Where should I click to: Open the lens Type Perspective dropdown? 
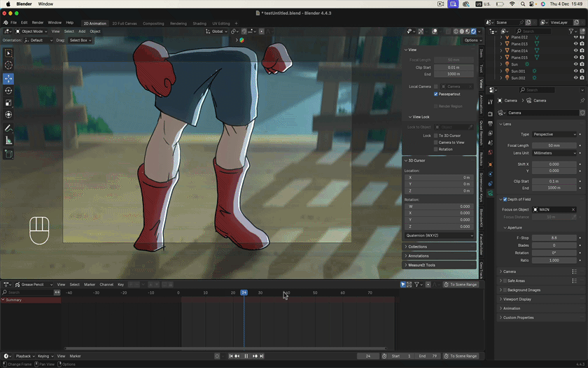click(554, 134)
